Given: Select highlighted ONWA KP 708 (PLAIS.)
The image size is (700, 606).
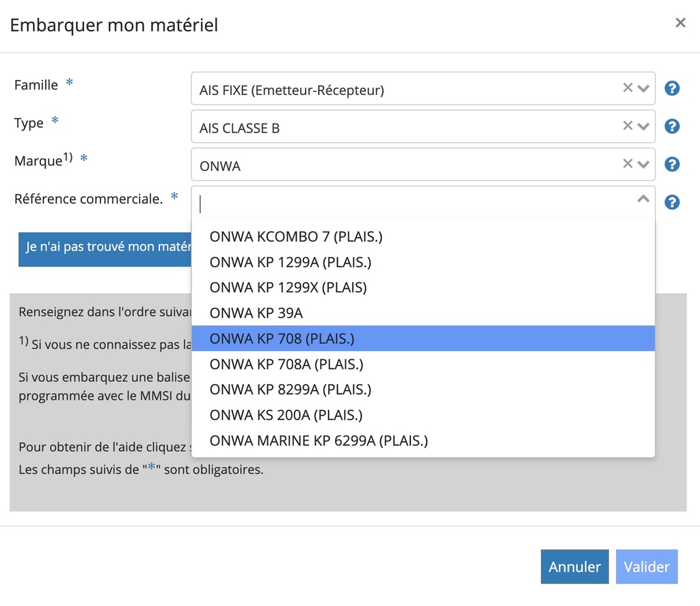Looking at the screenshot, I should pos(423,338).
